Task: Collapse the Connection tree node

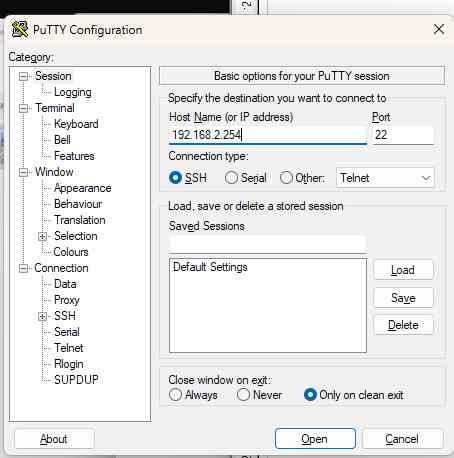Action: (x=23, y=268)
